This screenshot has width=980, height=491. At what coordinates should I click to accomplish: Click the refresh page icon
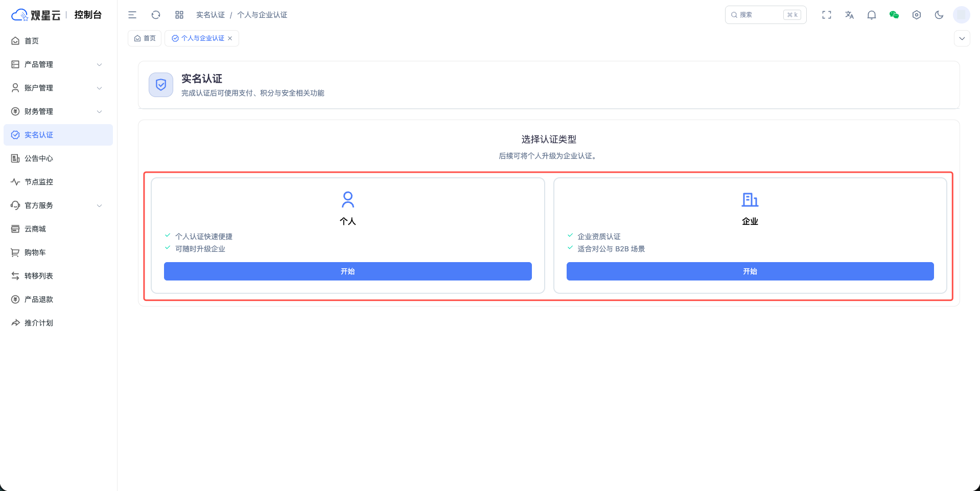[x=156, y=15]
